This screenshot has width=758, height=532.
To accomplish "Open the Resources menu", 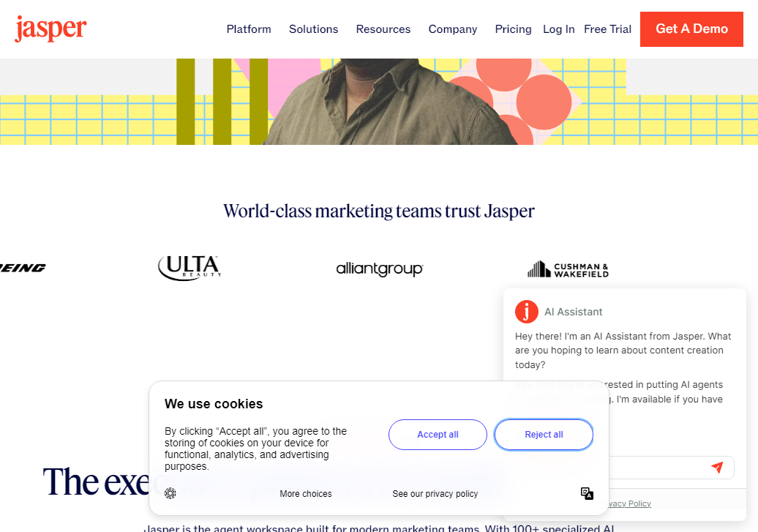I will coord(383,29).
